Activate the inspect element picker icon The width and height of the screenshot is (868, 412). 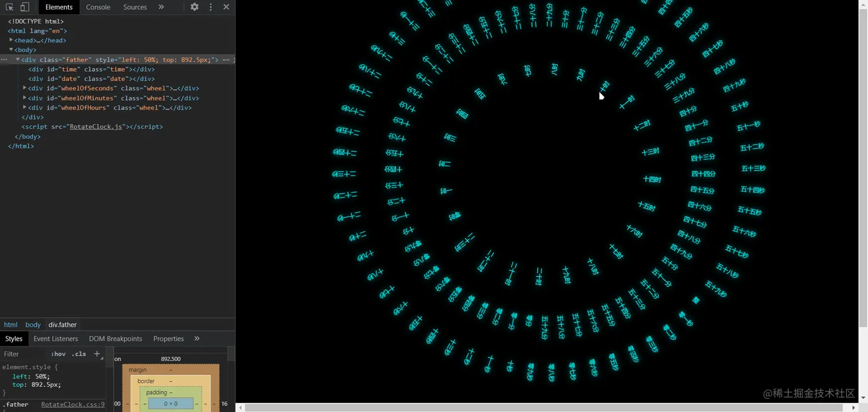click(10, 7)
